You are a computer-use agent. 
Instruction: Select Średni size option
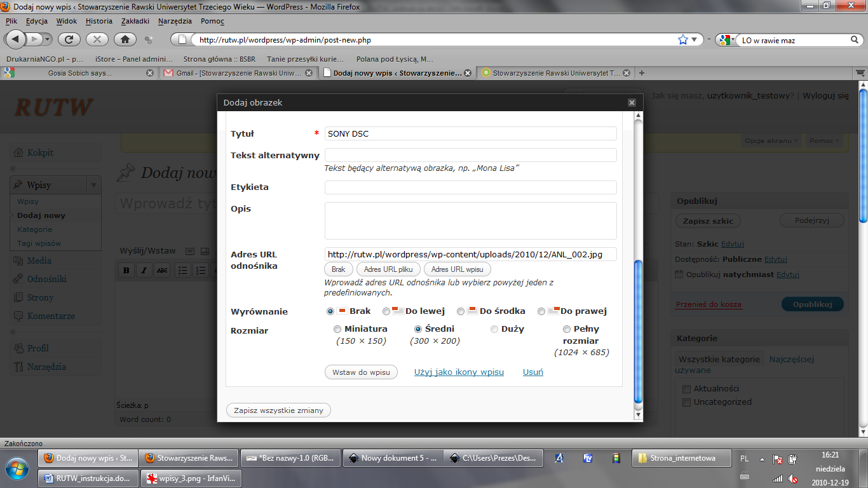tap(418, 329)
